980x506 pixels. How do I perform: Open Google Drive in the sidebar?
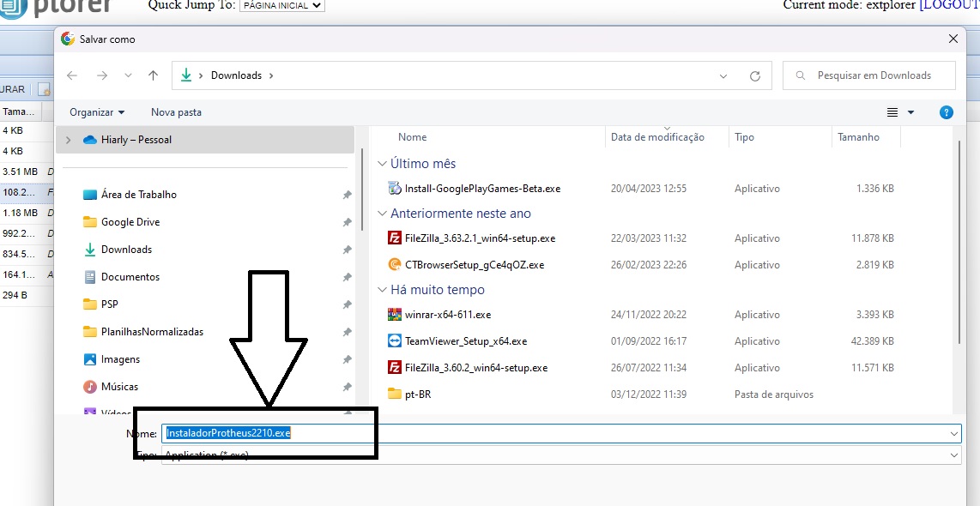130,222
